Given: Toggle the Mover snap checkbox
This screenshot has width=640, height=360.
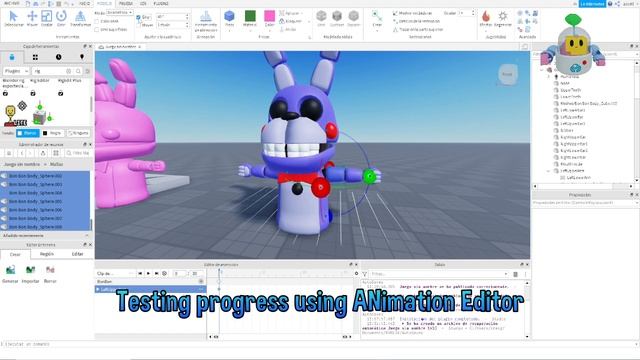Looking at the screenshot, I should click(138, 25).
